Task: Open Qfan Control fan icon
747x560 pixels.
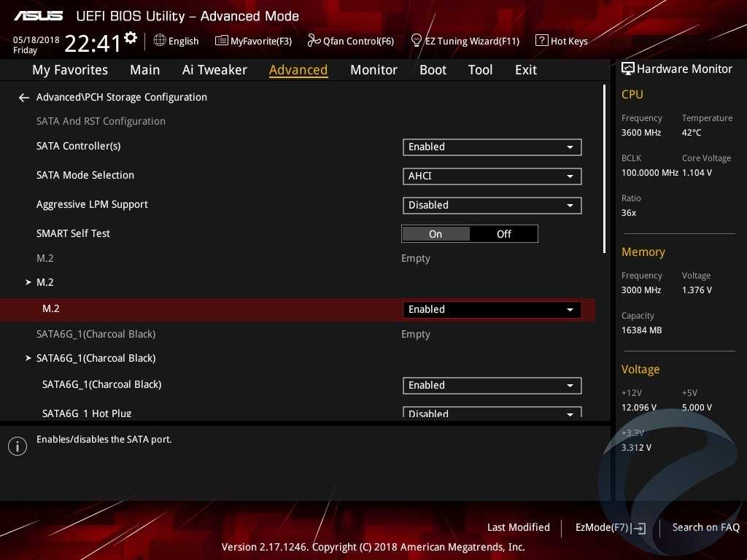Action: coord(314,41)
